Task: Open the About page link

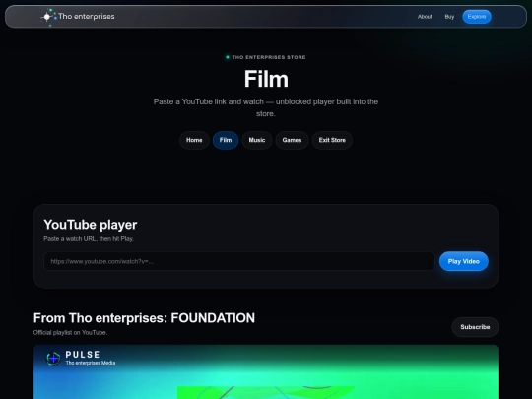Action: pyautogui.click(x=425, y=17)
